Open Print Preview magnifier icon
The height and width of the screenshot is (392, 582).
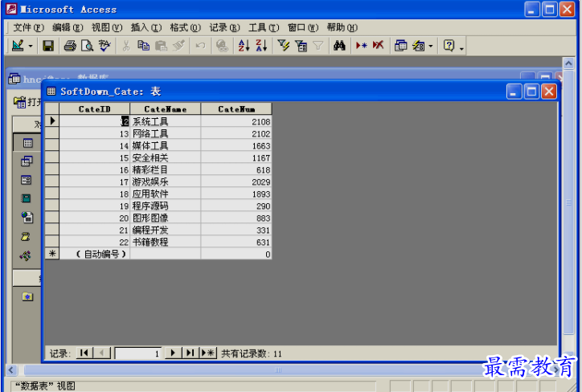click(x=88, y=46)
